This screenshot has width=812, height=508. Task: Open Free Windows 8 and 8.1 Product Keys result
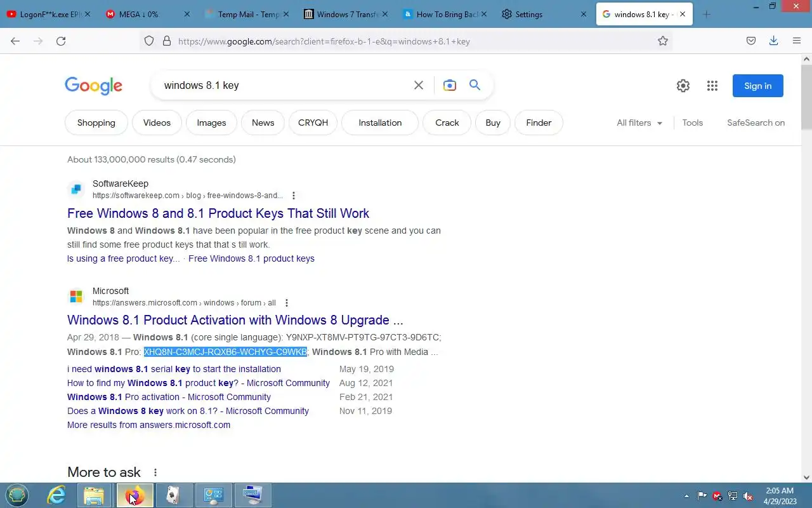pos(218,213)
